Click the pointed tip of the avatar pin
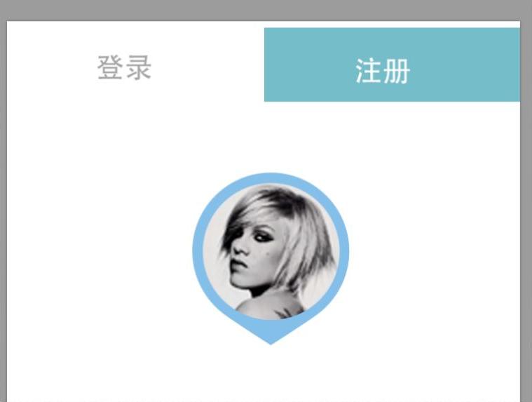 (271, 340)
